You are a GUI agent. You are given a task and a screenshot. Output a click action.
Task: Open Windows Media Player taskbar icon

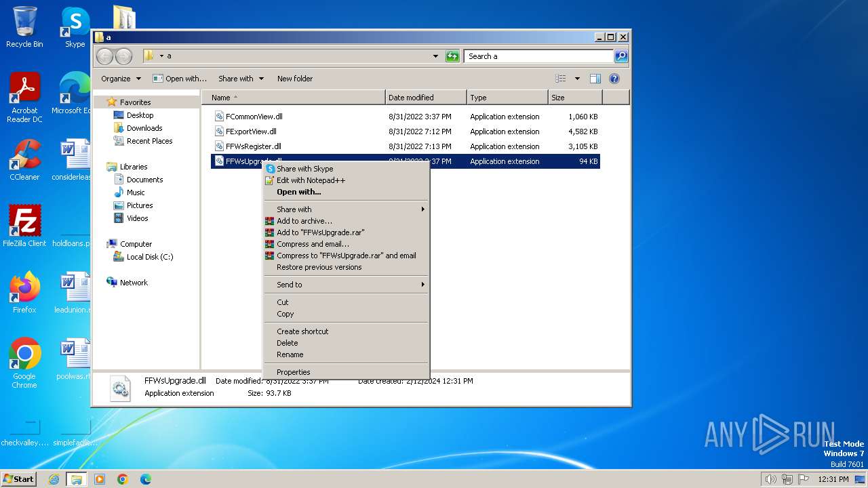coord(100,479)
